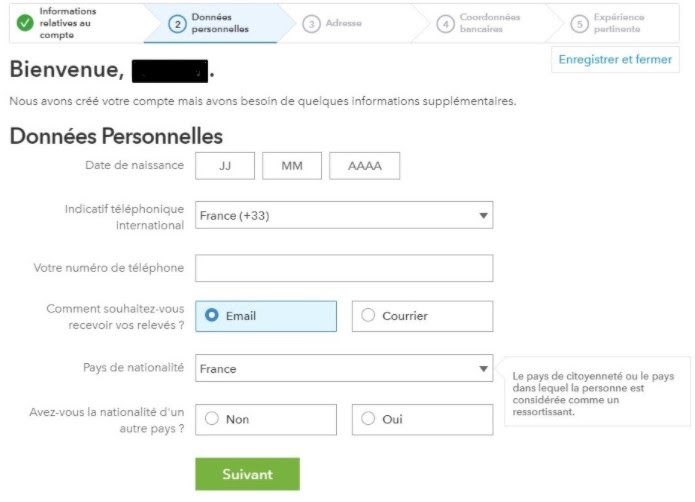The width and height of the screenshot is (695, 502).
Task: Click the phone number text field
Action: (x=344, y=268)
